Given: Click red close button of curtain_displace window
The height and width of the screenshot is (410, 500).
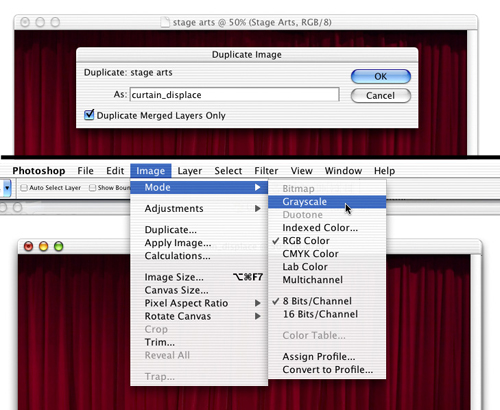Looking at the screenshot, I should tap(29, 246).
